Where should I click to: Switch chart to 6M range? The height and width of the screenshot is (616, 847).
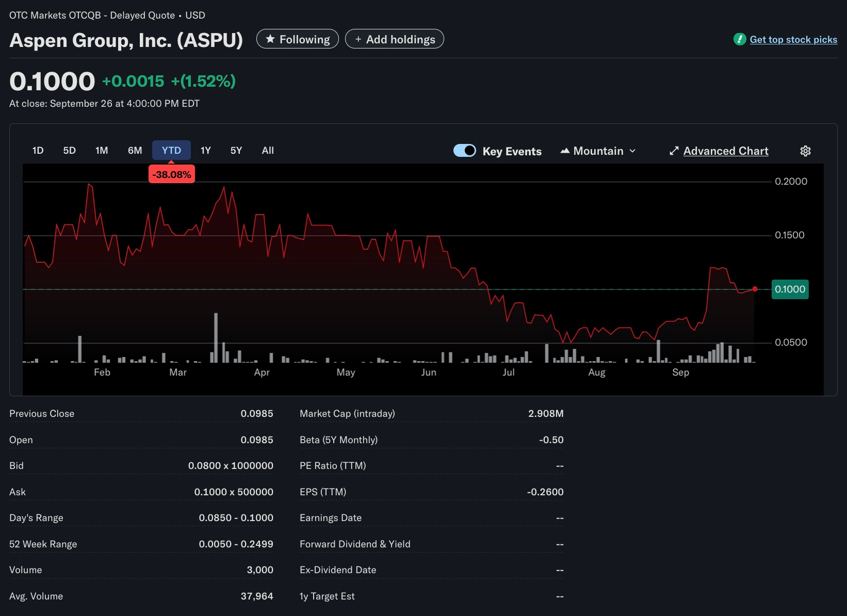pyautogui.click(x=135, y=150)
